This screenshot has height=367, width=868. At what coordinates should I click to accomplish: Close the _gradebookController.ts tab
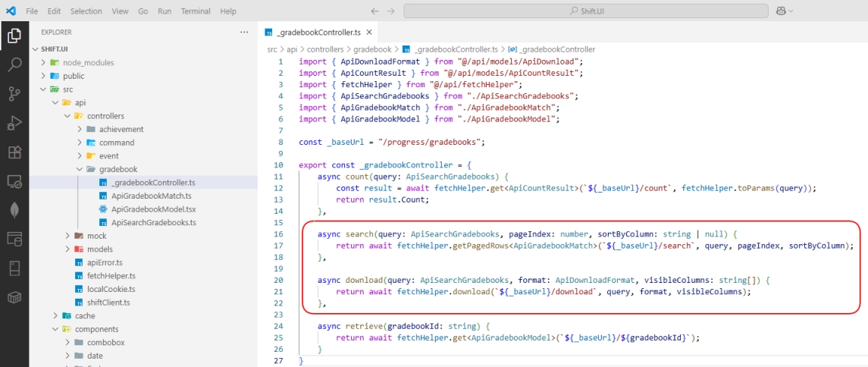tap(369, 32)
